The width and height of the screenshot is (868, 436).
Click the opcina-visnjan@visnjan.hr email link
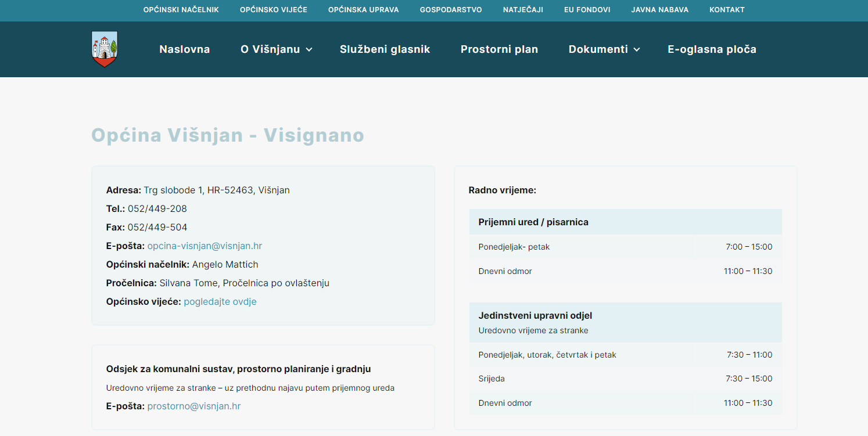[x=205, y=246]
